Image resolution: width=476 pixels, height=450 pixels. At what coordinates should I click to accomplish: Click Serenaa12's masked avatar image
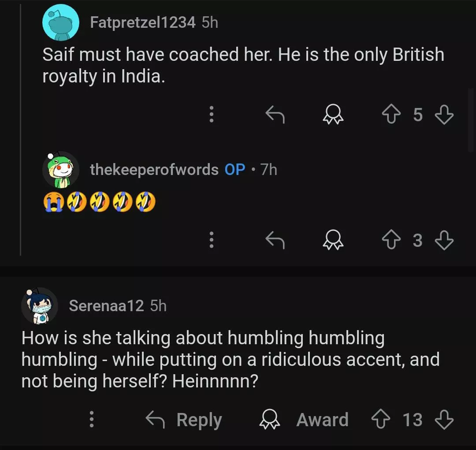coord(40,305)
